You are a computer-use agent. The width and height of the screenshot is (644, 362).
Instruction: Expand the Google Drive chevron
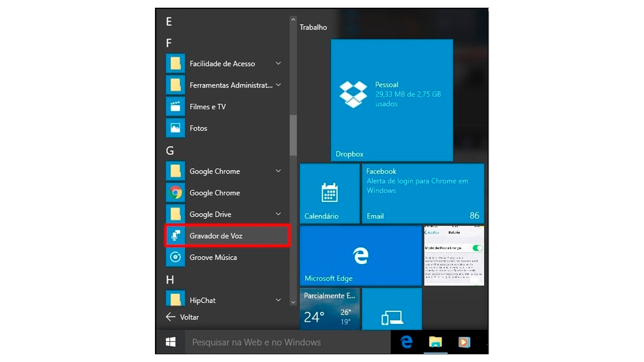tap(278, 214)
